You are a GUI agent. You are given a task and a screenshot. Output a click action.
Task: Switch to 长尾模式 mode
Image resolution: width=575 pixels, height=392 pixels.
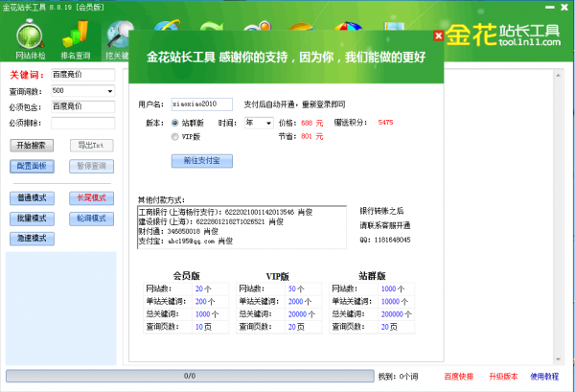click(x=92, y=198)
